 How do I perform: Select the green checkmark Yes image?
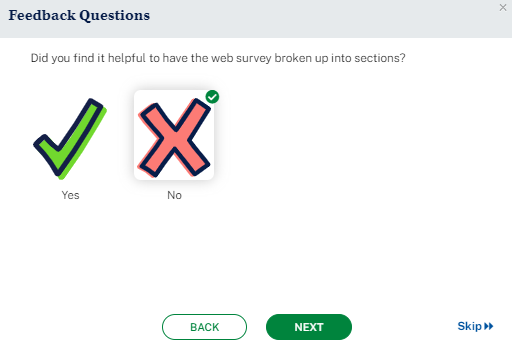click(70, 139)
